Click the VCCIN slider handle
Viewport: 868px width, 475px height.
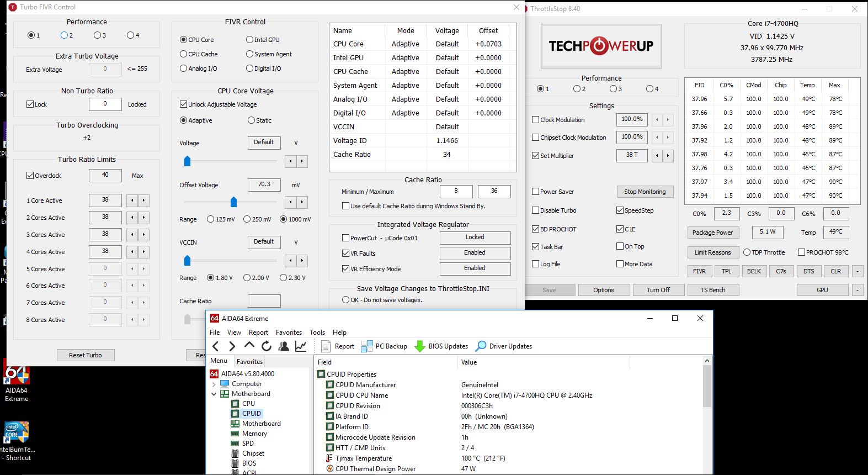coord(187,260)
